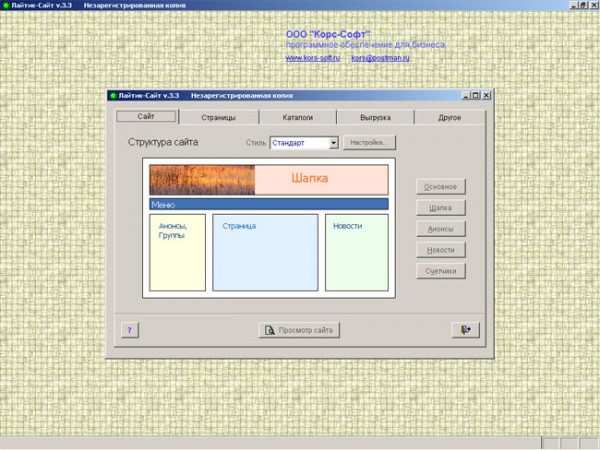
Task: Select the Анонсы, Группы yellow block
Action: click(x=178, y=253)
